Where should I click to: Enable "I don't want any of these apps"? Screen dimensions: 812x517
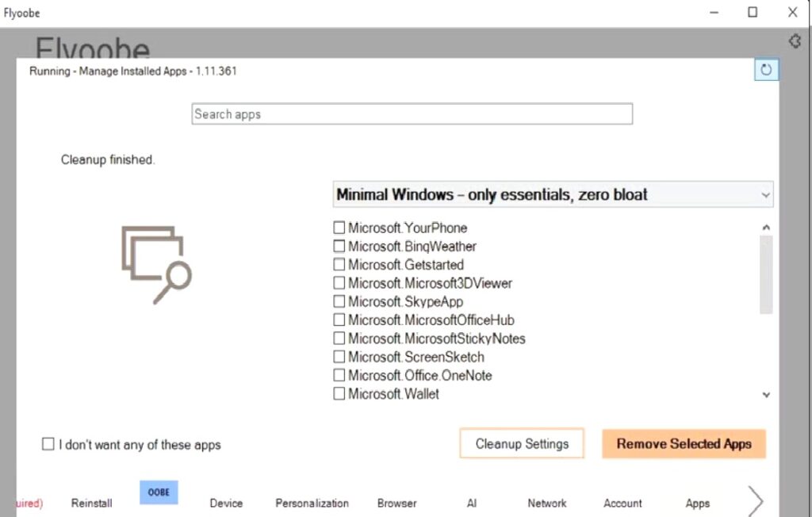click(x=48, y=444)
